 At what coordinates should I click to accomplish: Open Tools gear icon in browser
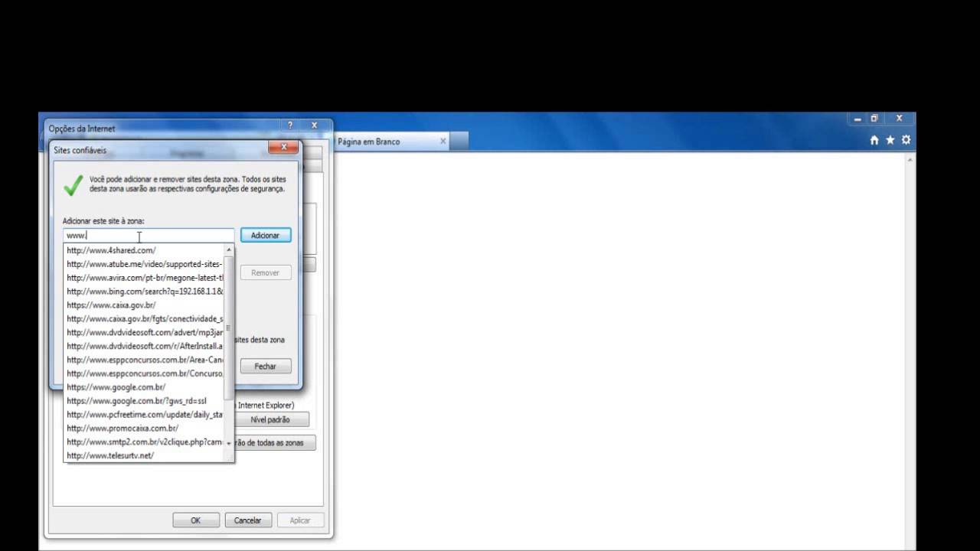(906, 140)
